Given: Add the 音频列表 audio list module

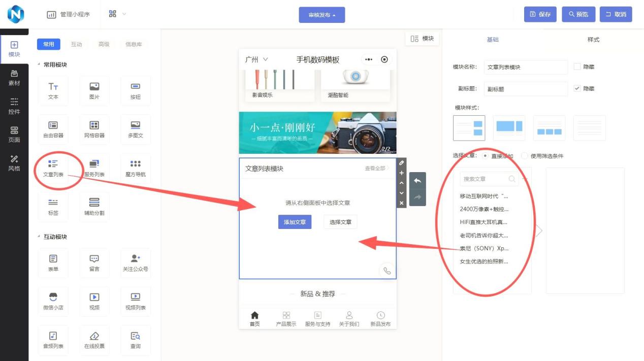Looking at the screenshot, I should click(53, 340).
